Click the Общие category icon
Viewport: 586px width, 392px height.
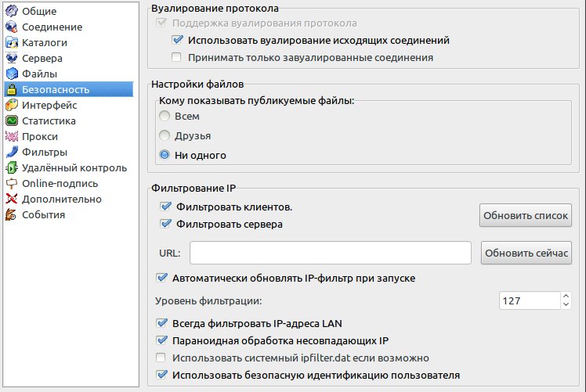(x=12, y=11)
